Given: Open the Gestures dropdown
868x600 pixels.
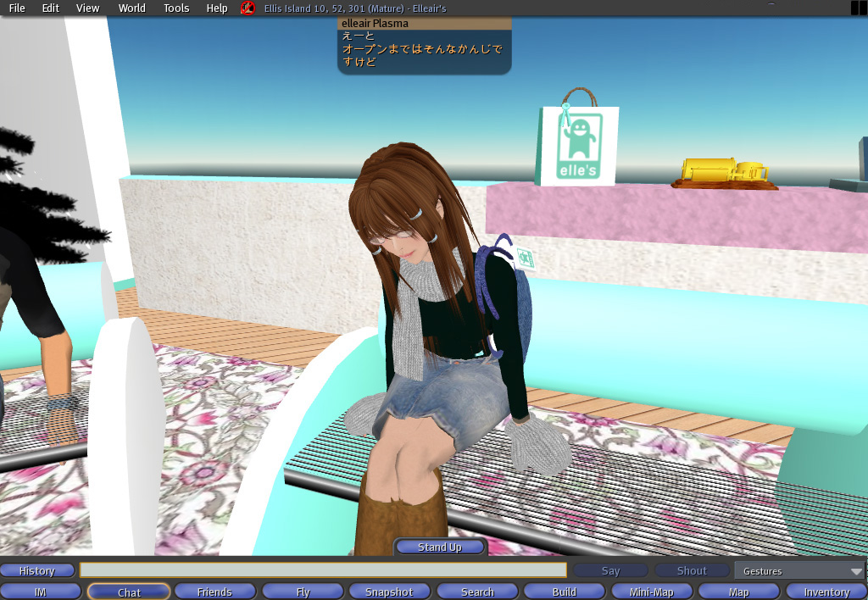Looking at the screenshot, I should [800, 570].
